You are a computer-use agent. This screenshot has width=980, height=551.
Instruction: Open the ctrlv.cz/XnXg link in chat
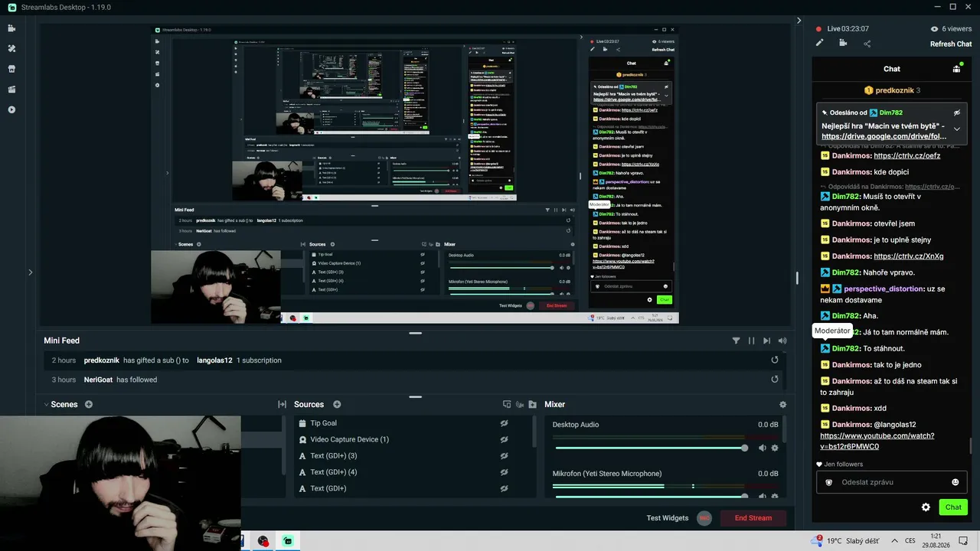click(x=909, y=256)
